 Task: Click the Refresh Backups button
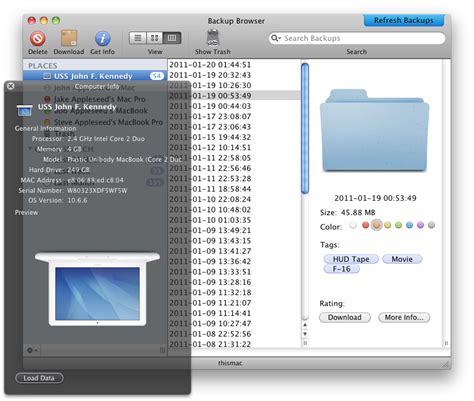point(404,20)
